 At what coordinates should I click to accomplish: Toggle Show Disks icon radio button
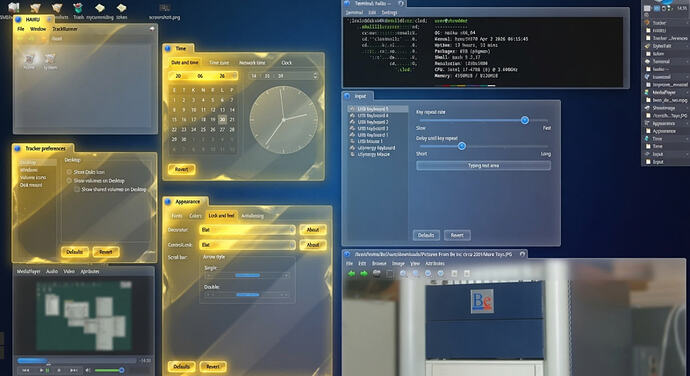coord(69,172)
